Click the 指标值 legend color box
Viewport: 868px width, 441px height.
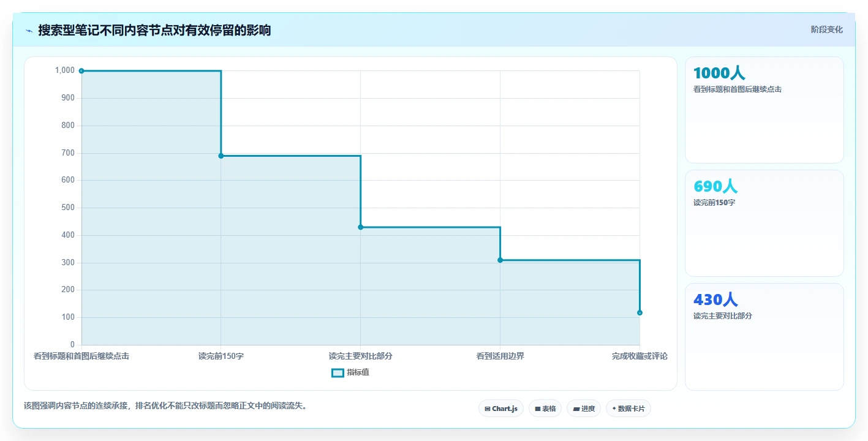(338, 372)
